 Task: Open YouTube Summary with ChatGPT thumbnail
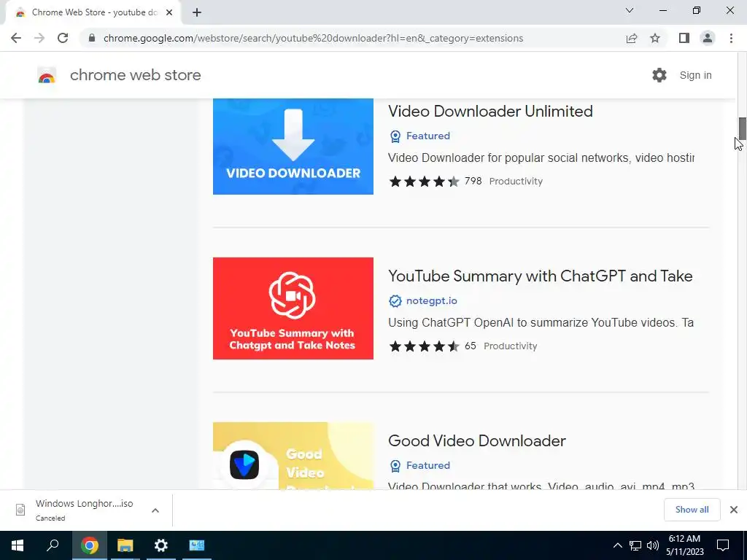click(293, 308)
